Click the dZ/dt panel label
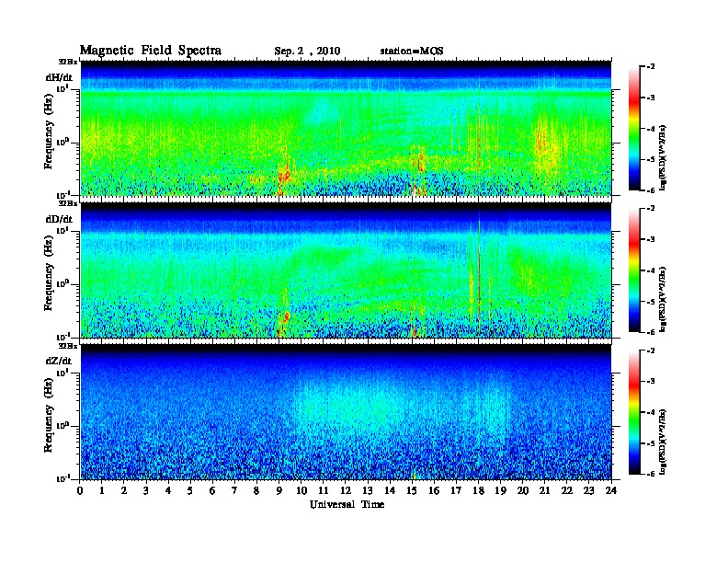This screenshot has height=563, width=728. point(59,361)
